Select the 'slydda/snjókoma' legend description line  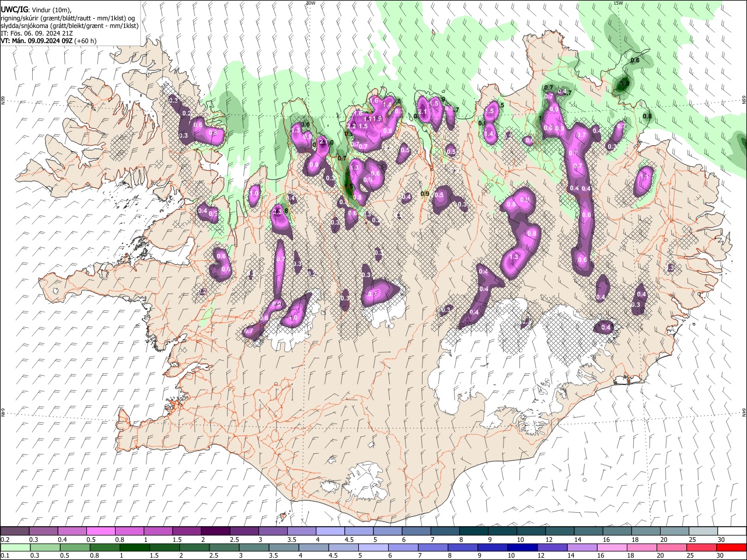tap(69, 26)
